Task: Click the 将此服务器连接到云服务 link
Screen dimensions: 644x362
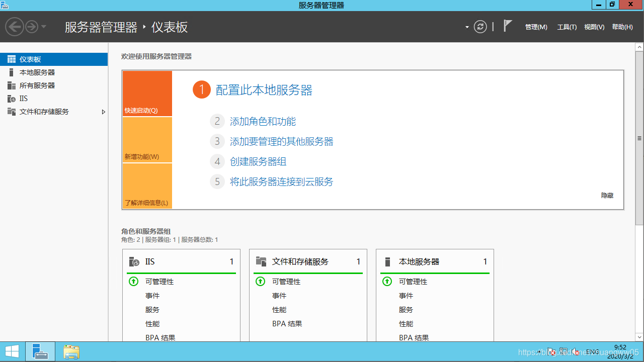Action: pos(281,182)
